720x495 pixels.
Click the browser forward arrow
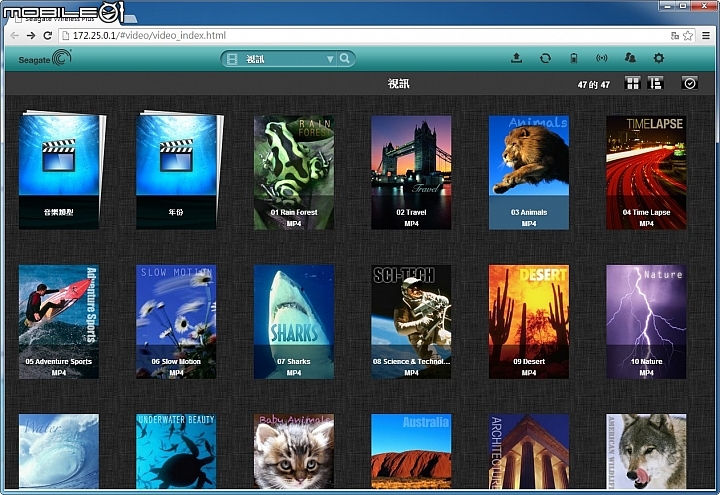pos(31,35)
